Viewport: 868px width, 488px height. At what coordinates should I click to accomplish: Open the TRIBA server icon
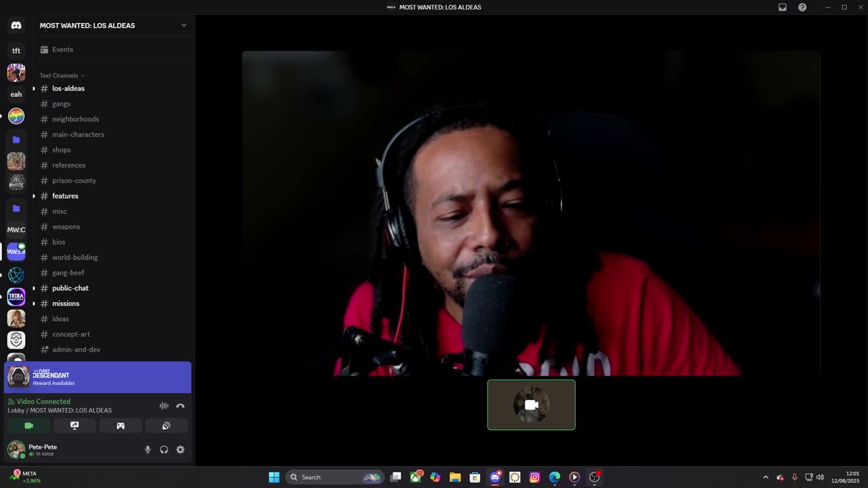tap(16, 296)
